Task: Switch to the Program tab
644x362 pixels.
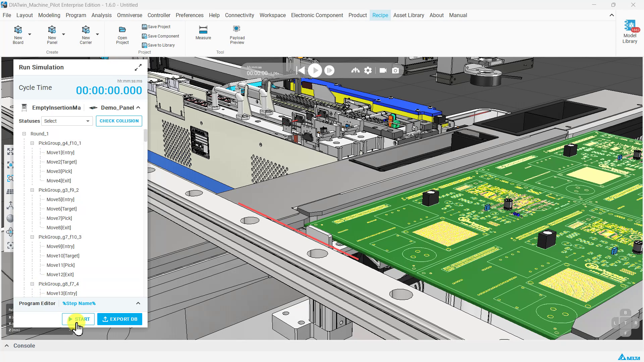Action: tap(76, 15)
